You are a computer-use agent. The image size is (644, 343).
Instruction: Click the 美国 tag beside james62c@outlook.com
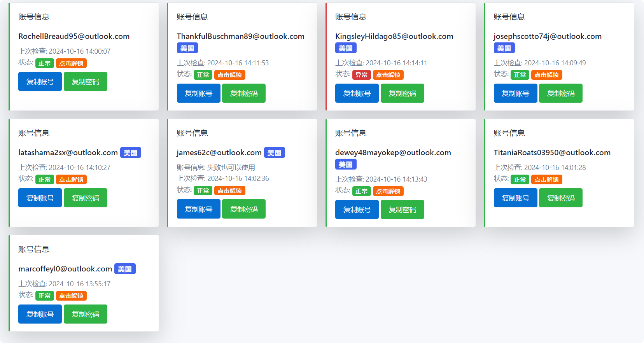click(275, 153)
